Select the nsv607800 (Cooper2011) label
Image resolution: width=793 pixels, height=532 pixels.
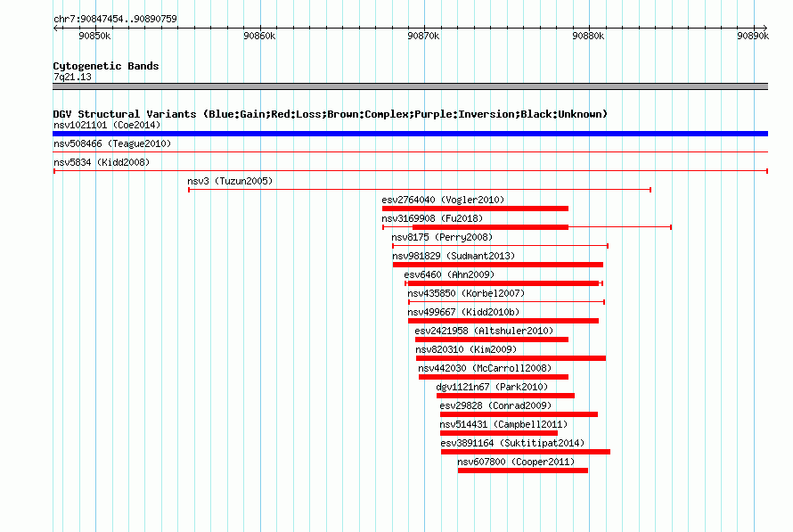point(517,462)
